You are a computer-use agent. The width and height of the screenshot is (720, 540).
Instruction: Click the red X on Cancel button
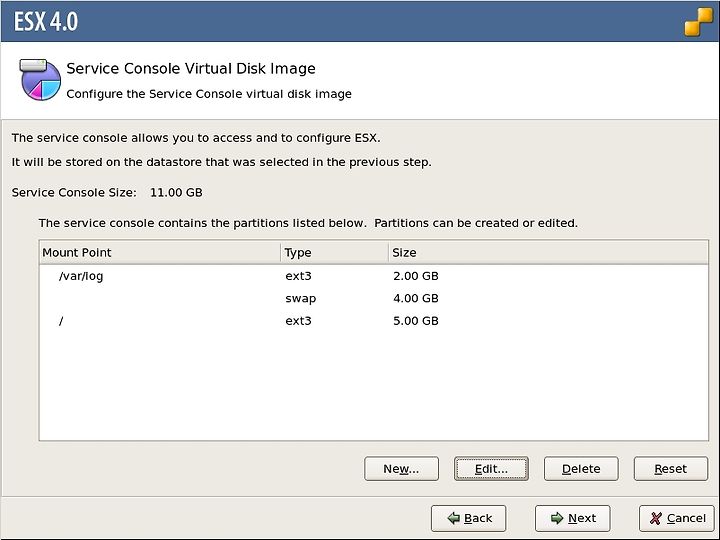tap(656, 518)
